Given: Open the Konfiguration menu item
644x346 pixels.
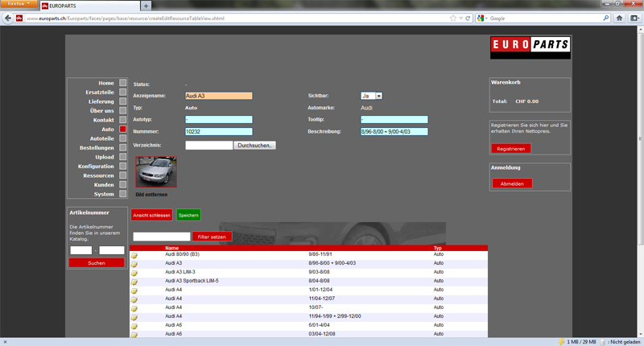Looking at the screenshot, I should [96, 167].
